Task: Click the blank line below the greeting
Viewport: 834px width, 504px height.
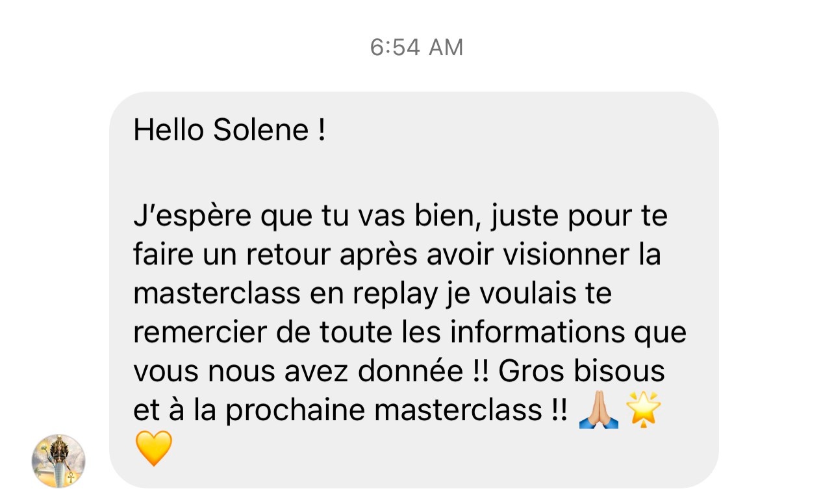Action: (413, 171)
